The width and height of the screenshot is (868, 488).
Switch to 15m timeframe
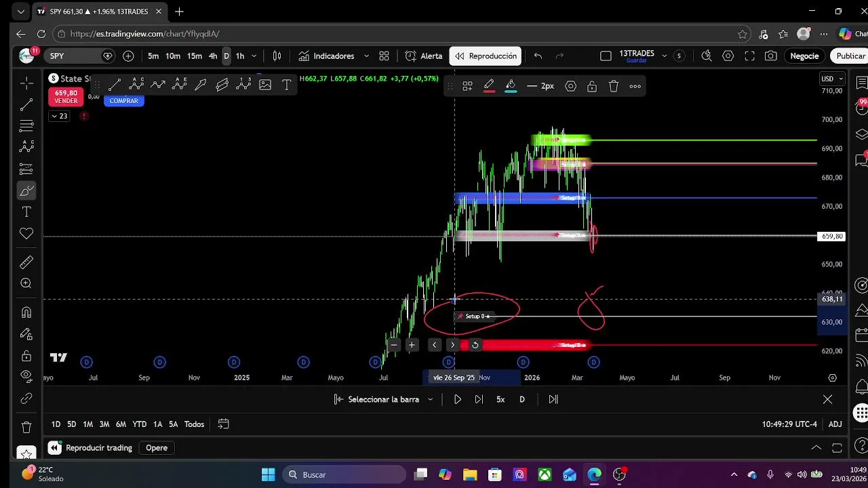pos(195,56)
